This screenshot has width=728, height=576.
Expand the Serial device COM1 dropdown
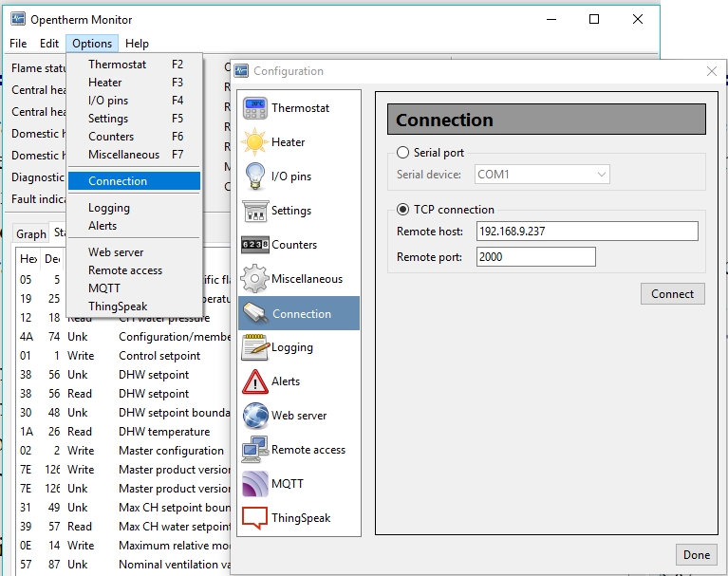coord(542,175)
